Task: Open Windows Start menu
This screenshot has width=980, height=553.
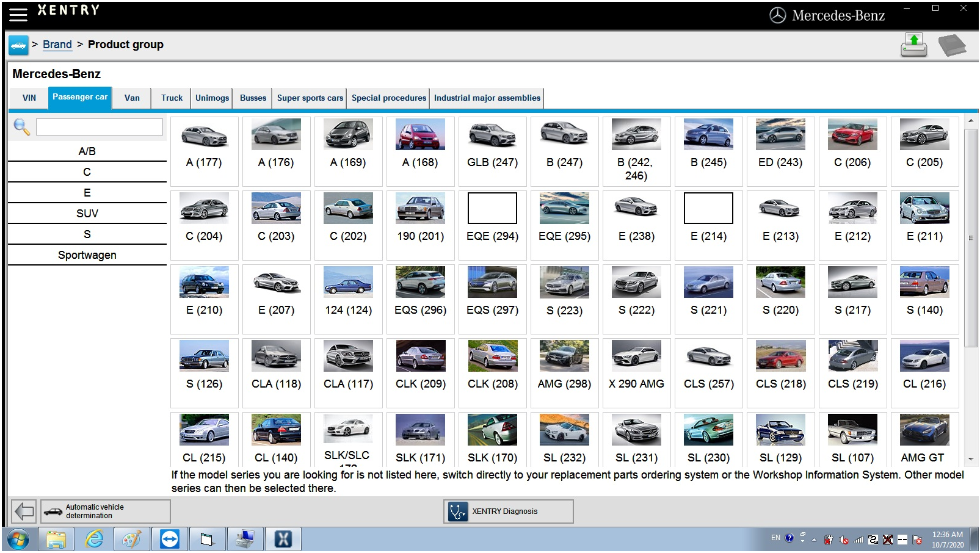Action: pos(18,540)
